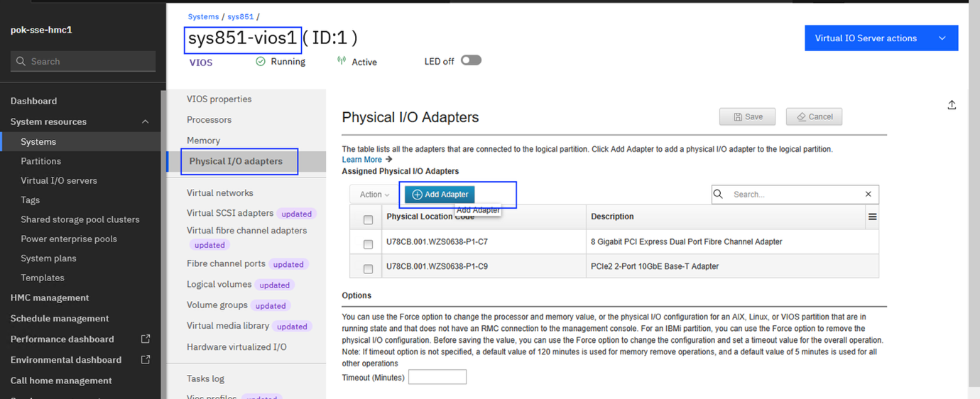Check the U78CB.001.WZS0638-P1-C9 adapter checkbox
This screenshot has width=980, height=399.
tap(368, 269)
